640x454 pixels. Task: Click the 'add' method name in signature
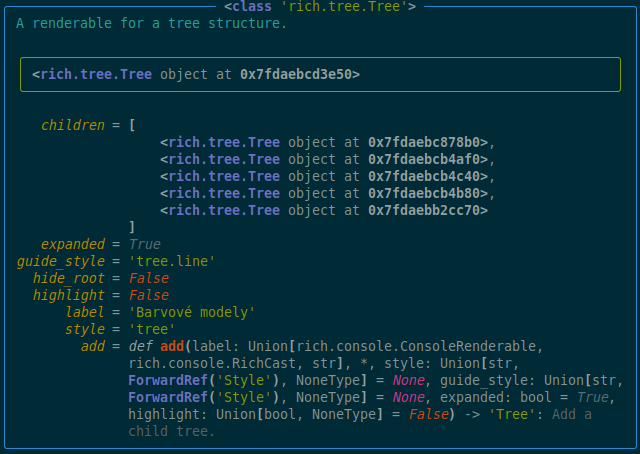click(172, 346)
